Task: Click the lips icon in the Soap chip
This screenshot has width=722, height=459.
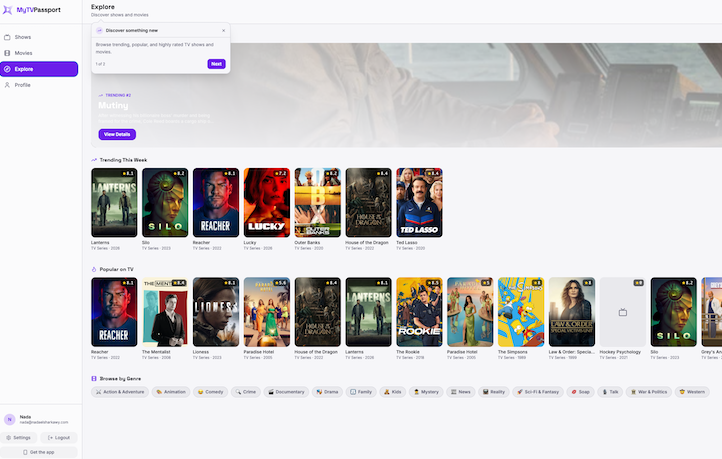Action: point(574,392)
